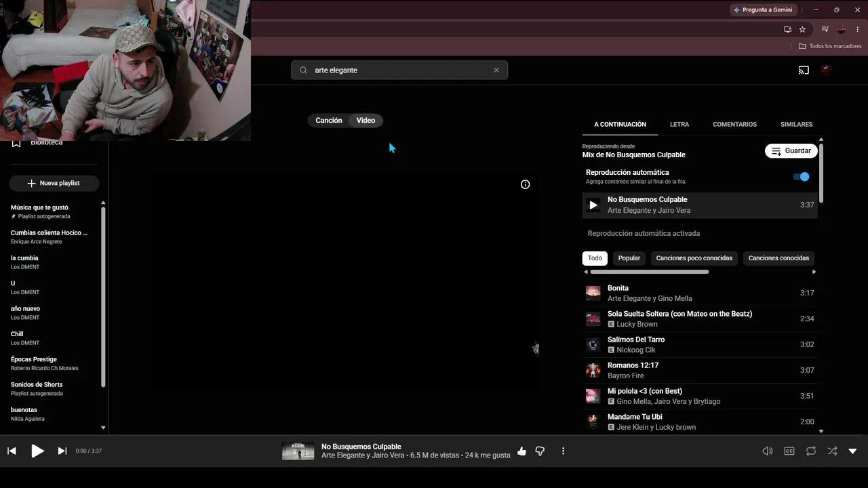
Task: Switch playback mode to Video
Action: pyautogui.click(x=366, y=121)
